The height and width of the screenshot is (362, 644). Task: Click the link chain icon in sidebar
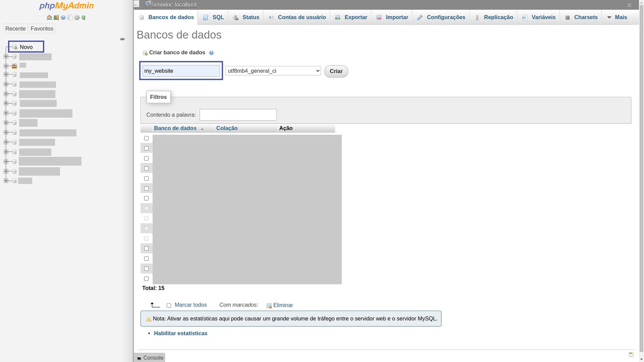click(x=122, y=39)
